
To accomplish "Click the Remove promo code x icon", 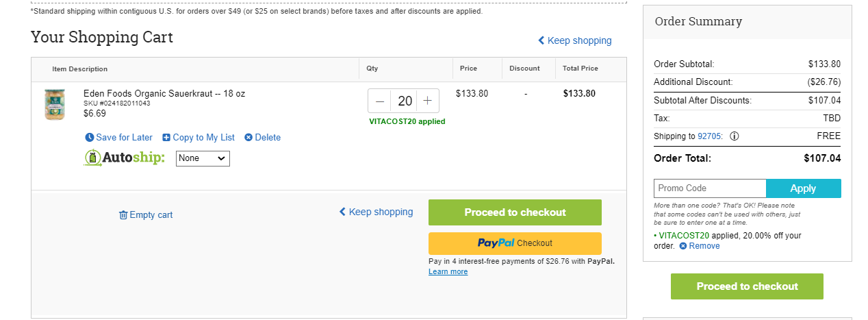I will [683, 246].
